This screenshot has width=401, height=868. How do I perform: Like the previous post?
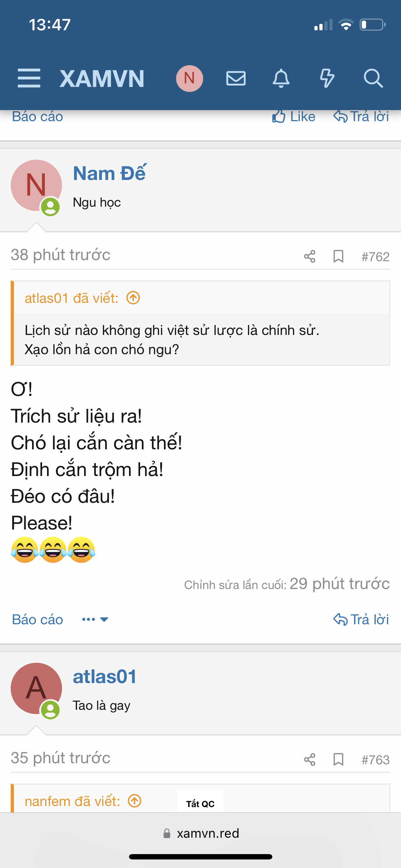[x=294, y=117]
